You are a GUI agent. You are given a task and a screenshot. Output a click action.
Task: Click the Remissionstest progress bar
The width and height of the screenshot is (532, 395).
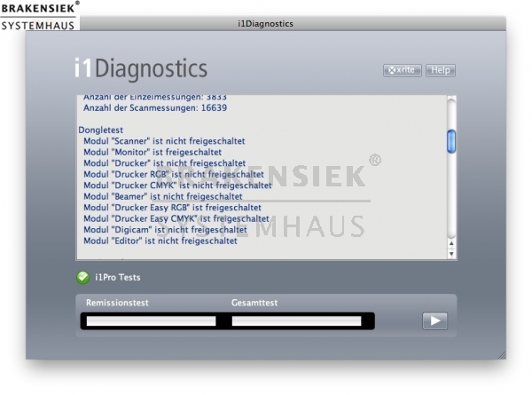tap(152, 321)
